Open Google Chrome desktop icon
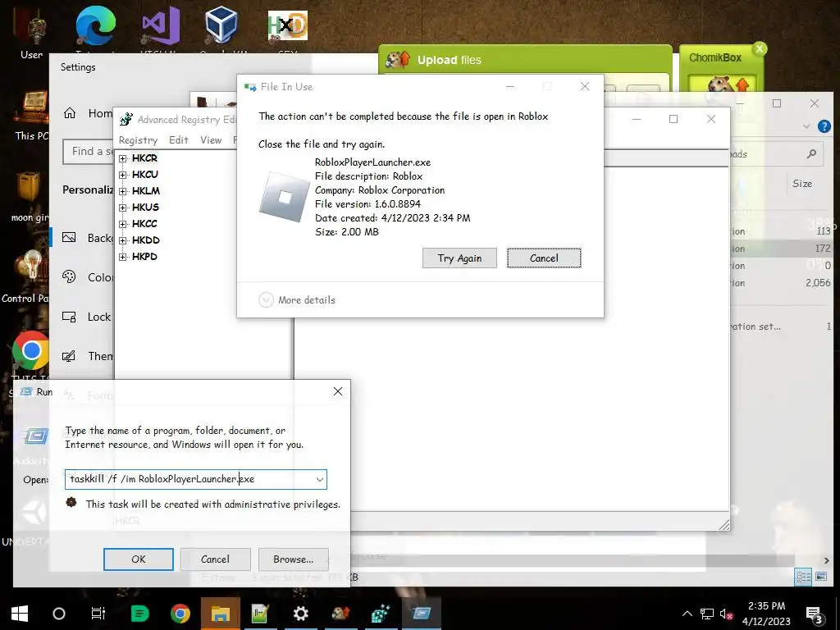 pos(30,351)
